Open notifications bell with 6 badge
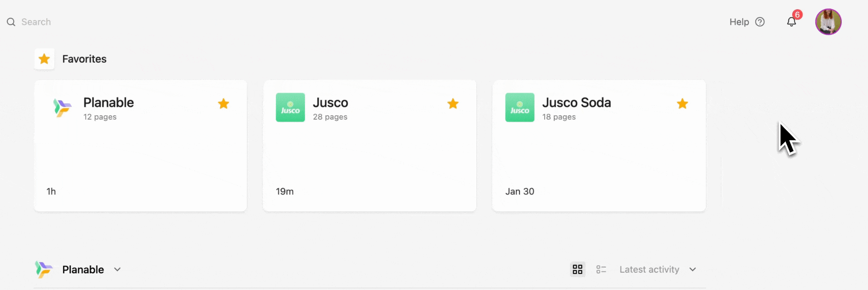This screenshot has height=290, width=868. point(792,21)
